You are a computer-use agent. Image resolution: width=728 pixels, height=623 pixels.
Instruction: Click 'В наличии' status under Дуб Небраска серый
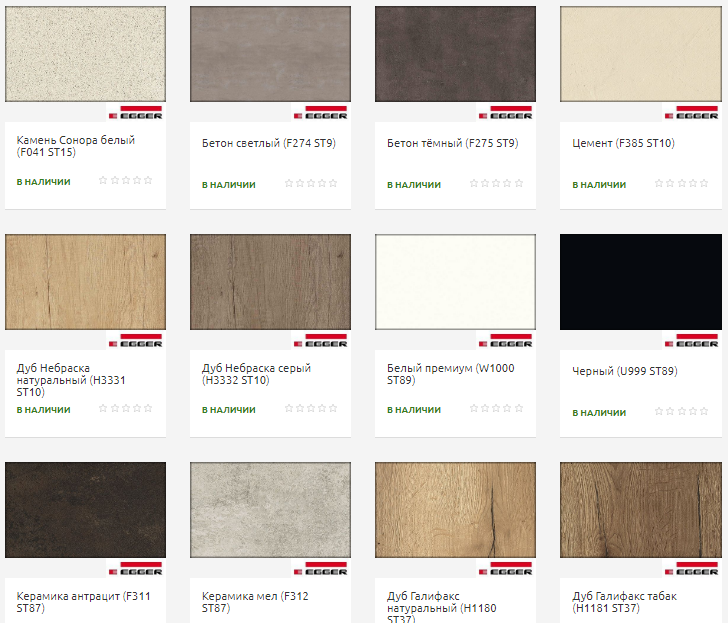pyautogui.click(x=229, y=410)
